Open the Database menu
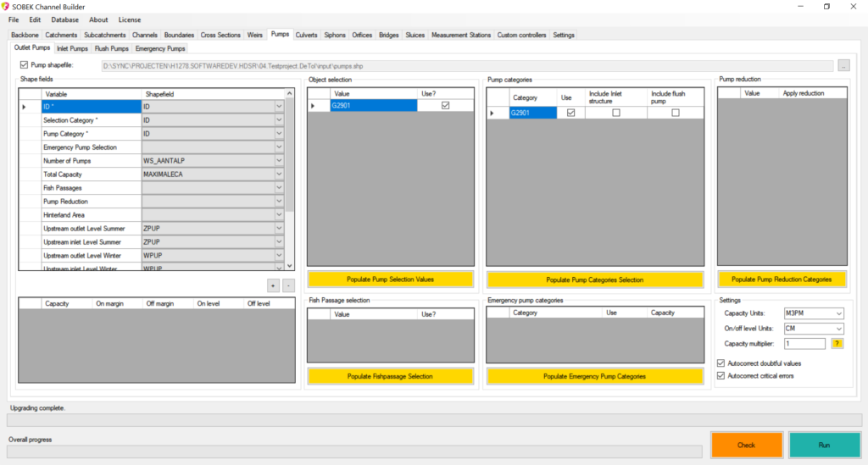 point(64,19)
